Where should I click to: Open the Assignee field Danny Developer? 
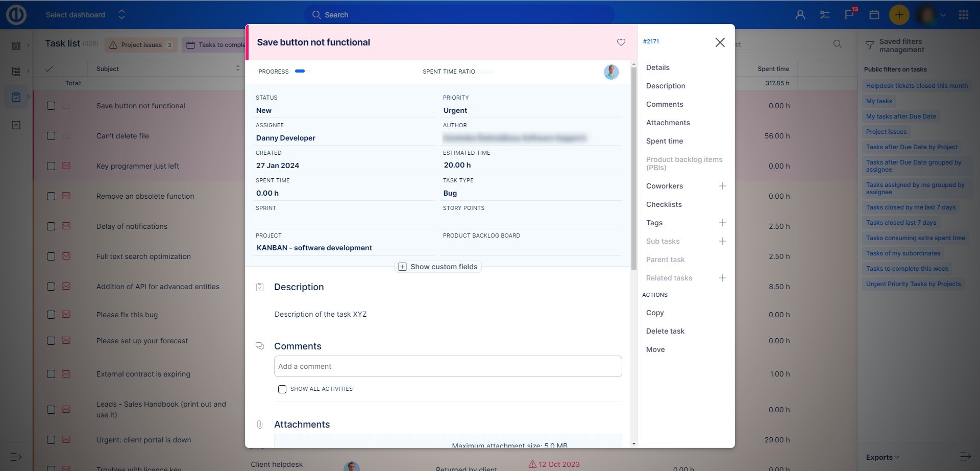(x=345, y=138)
